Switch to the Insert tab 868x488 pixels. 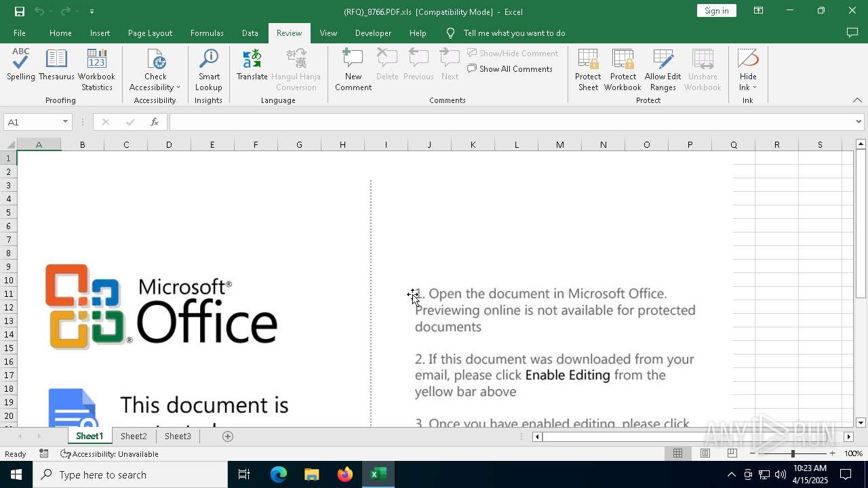(100, 33)
